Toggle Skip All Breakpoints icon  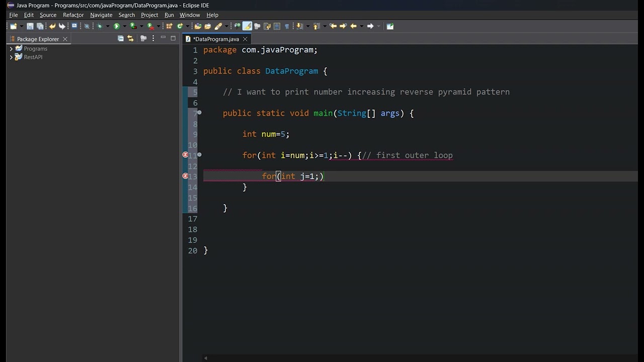tap(87, 26)
